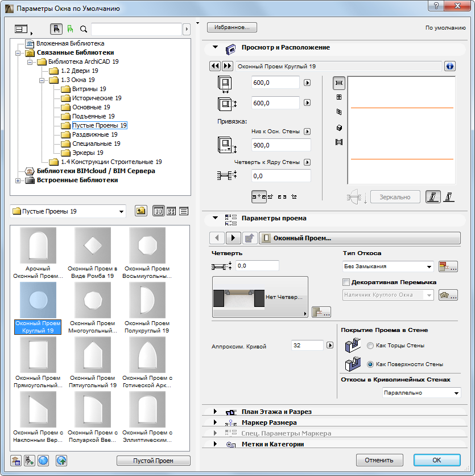Select flip toggle icon right of Зеркально
Screen dimensions: 475x476
(x=433, y=196)
